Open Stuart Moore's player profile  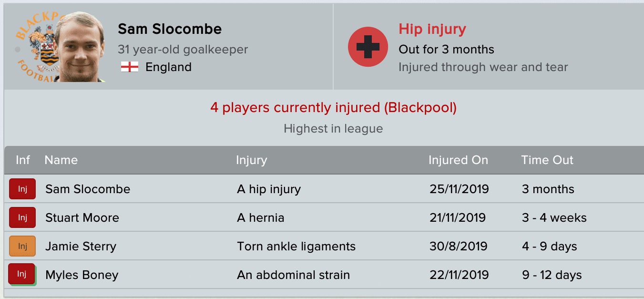point(82,217)
